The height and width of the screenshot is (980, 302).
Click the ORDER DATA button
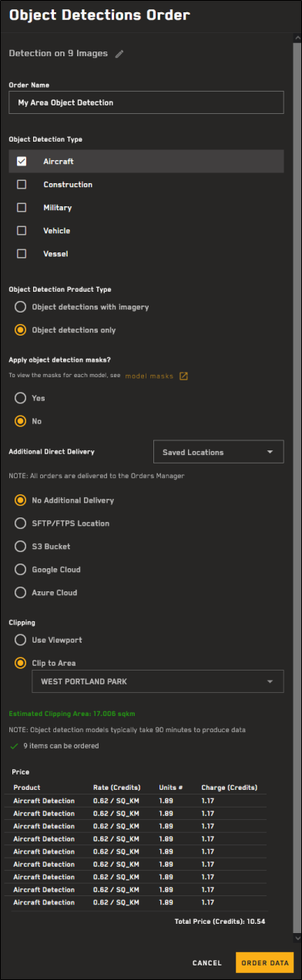(265, 963)
